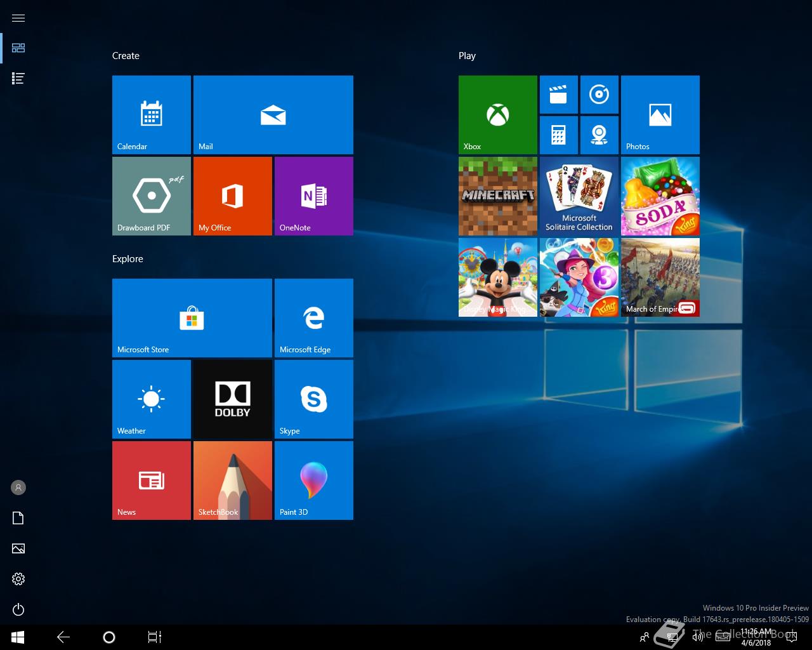Expand the hamburger menu at top left
The width and height of the screenshot is (812, 650).
(x=18, y=18)
